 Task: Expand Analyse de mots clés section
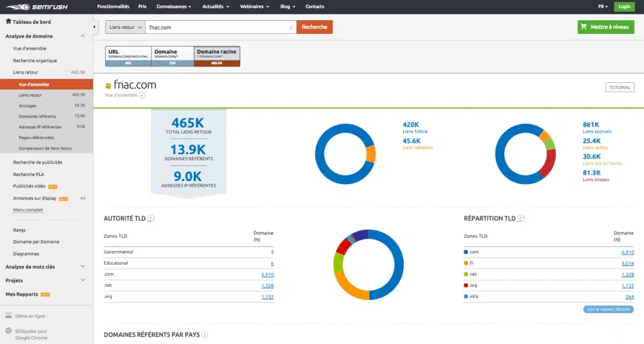point(83,267)
